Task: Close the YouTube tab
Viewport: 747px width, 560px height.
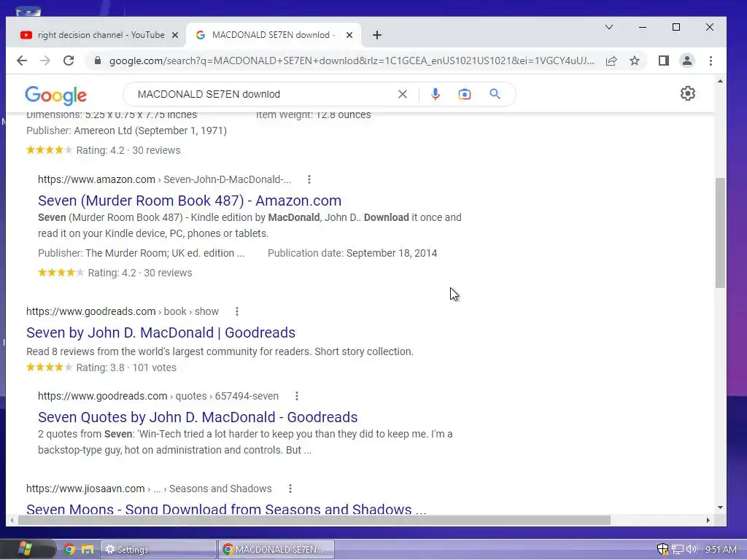Action: point(175,35)
